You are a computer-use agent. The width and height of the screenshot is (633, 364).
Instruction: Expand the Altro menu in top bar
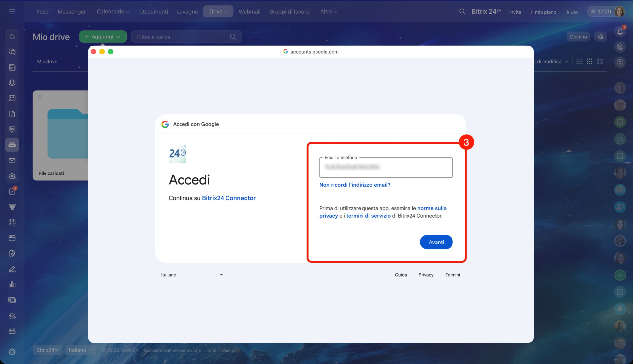pyautogui.click(x=329, y=11)
